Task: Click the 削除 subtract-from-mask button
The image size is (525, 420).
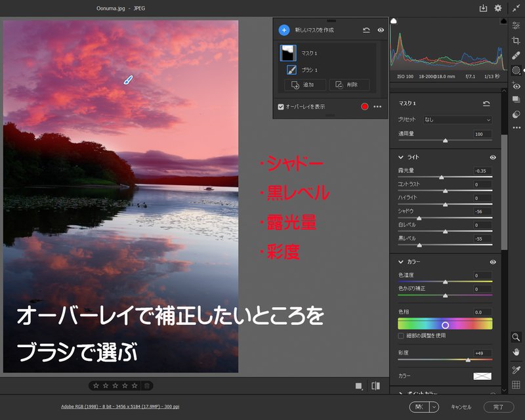Action: pyautogui.click(x=350, y=85)
